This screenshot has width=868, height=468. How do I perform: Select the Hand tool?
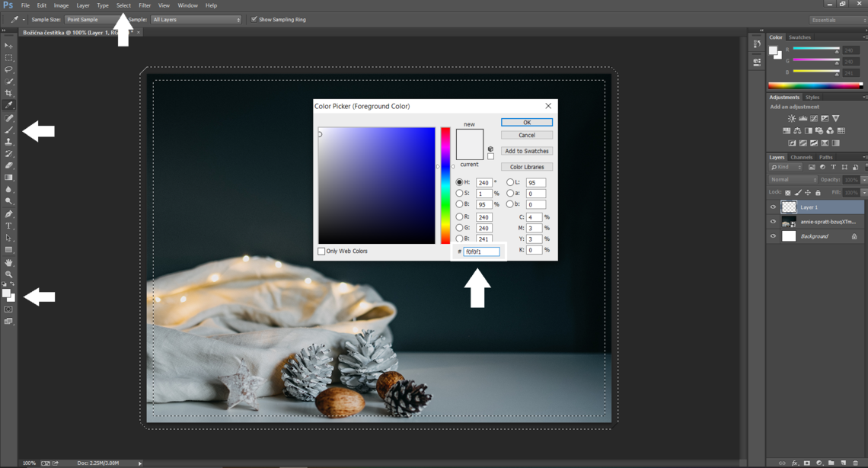tap(8, 262)
